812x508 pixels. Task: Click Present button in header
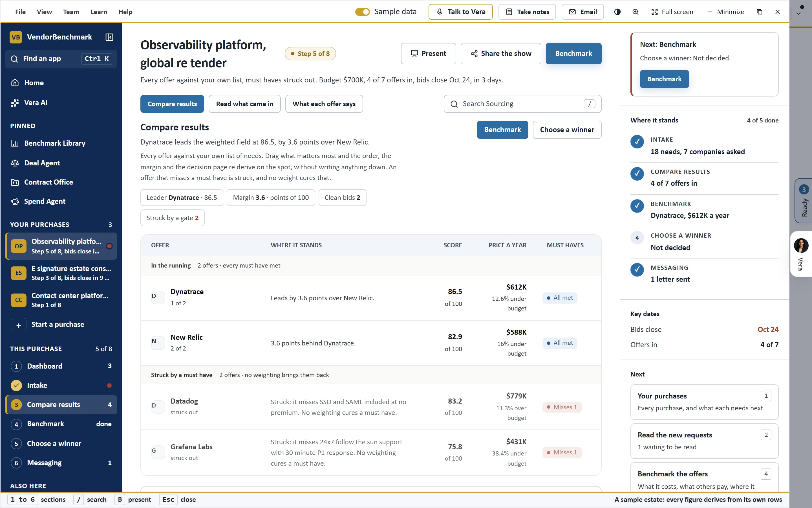(x=428, y=53)
